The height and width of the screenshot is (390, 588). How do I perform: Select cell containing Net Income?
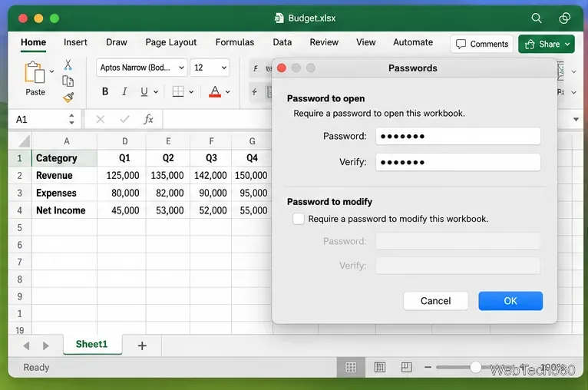[x=64, y=210]
